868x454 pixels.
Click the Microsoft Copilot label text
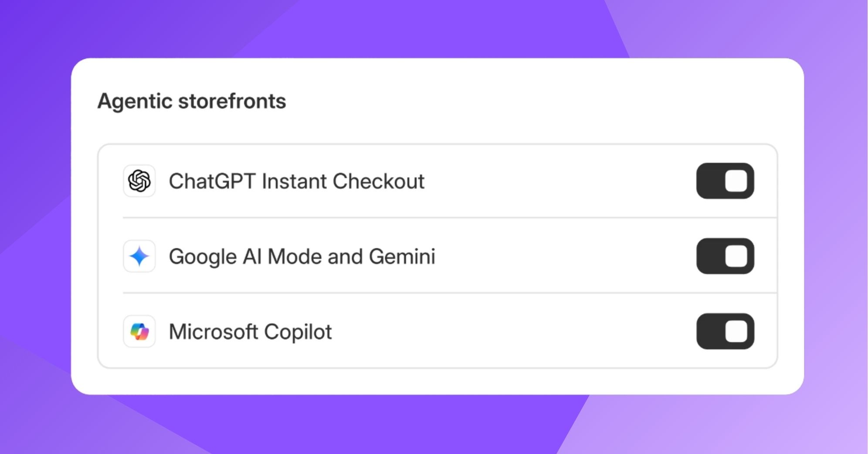coord(250,332)
